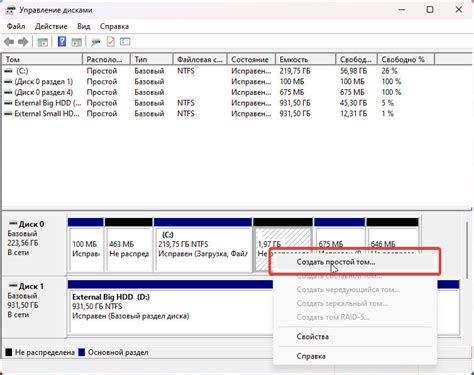Click the drive icon of External Big HDD row
Image resolution: width=474 pixels, height=375 pixels.
click(x=8, y=103)
